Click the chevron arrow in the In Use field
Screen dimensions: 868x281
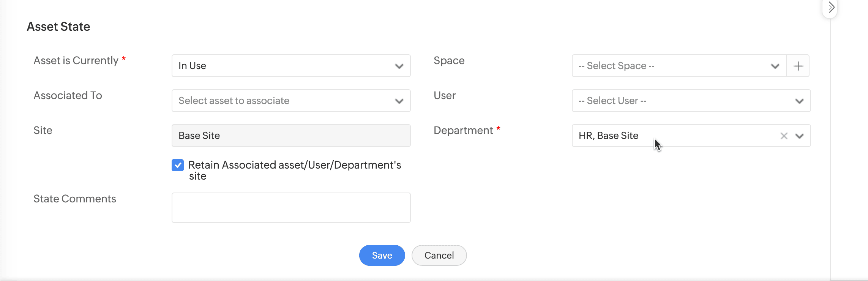click(399, 66)
